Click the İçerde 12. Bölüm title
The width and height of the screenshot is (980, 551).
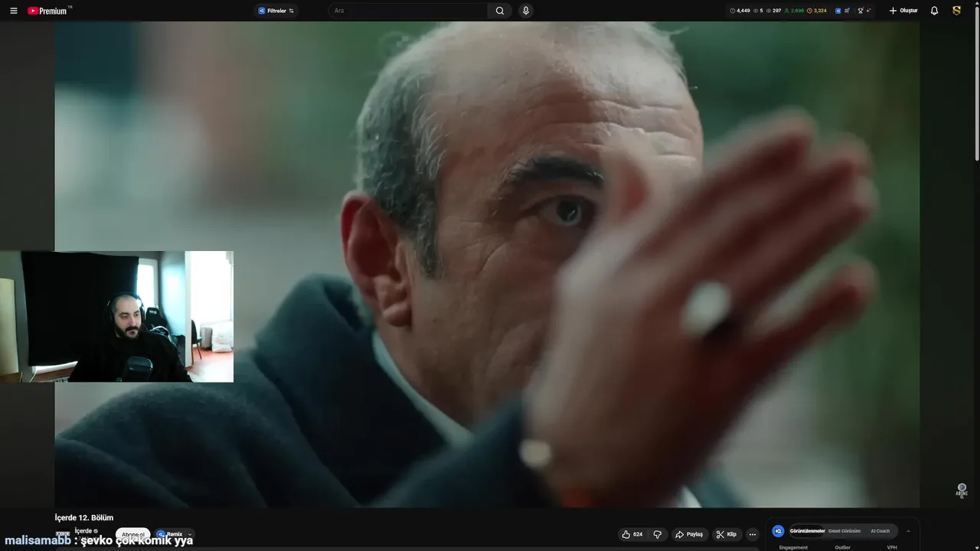[x=84, y=518]
